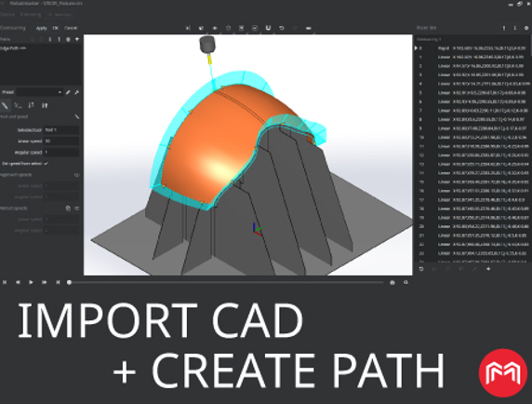This screenshot has height=404, width=532.
Task: Toggle the Retract speeds visibility eye
Action: pos(76,209)
